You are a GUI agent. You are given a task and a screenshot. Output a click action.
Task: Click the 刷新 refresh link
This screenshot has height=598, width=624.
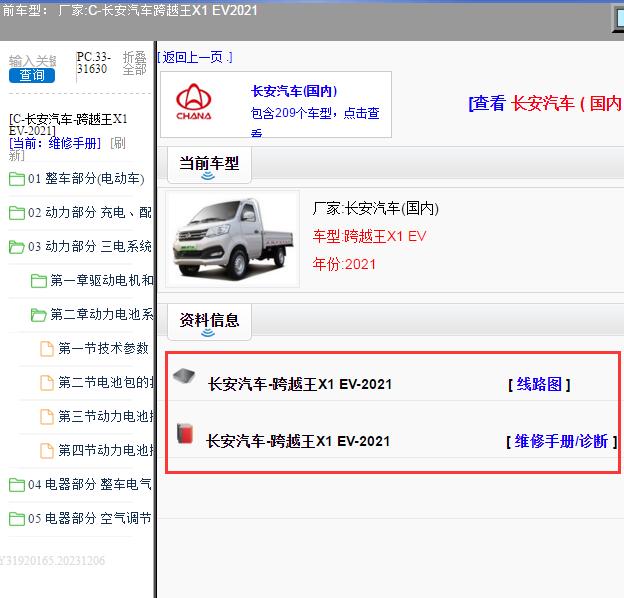pyautogui.click(x=67, y=149)
